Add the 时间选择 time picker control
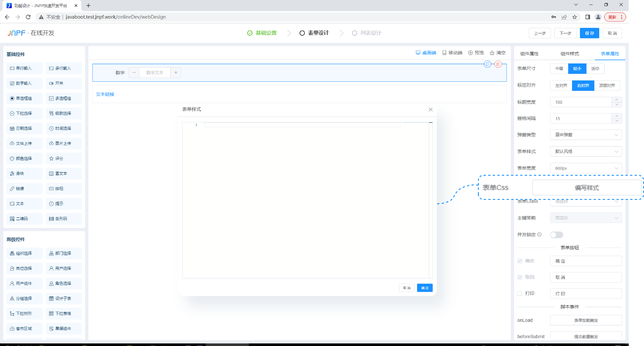The image size is (644, 346). point(64,128)
